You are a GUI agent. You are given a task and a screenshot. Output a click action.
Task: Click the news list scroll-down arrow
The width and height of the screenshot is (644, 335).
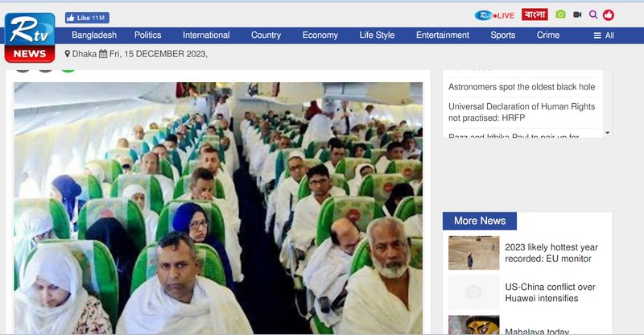click(x=608, y=133)
